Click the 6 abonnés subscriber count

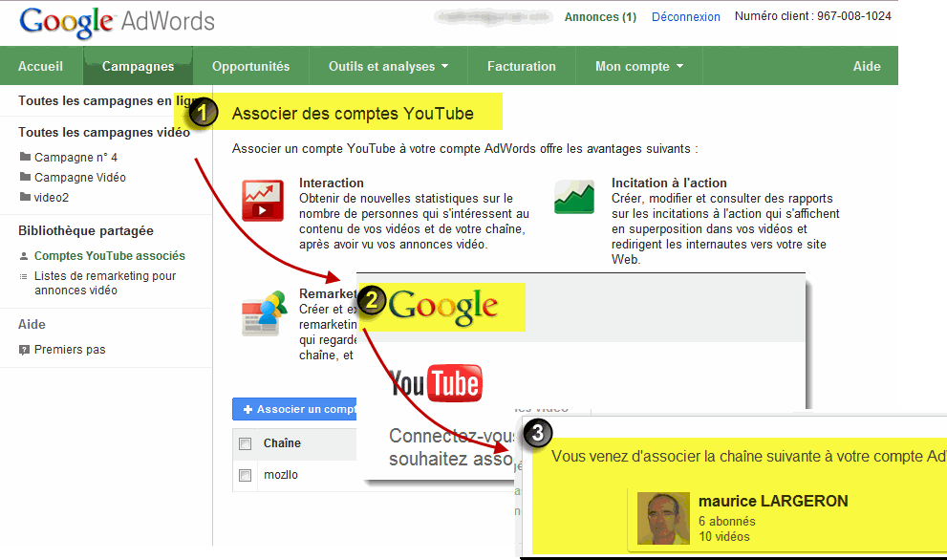click(x=727, y=522)
